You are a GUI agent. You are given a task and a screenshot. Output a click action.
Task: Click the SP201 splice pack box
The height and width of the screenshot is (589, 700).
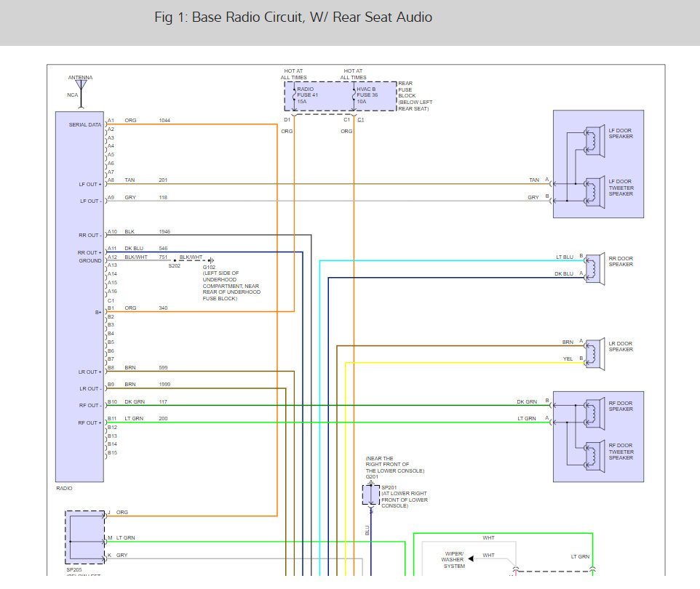coord(370,495)
